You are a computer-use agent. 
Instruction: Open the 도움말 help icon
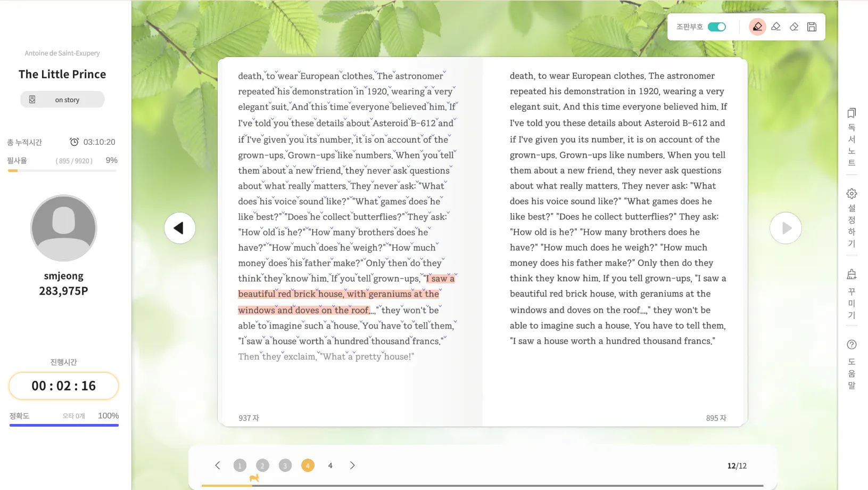point(852,364)
